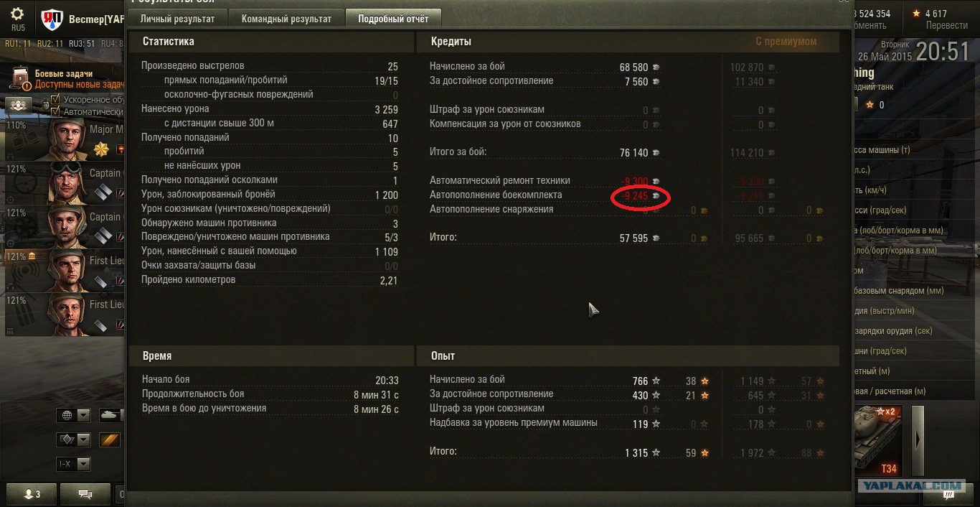
Task: Expand the tank icon filter dropdown
Action: tap(111, 415)
